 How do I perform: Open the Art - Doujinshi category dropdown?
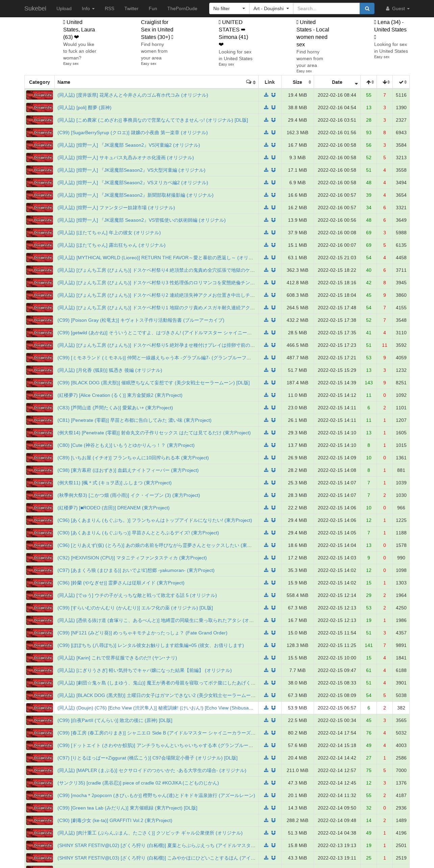point(271,8)
